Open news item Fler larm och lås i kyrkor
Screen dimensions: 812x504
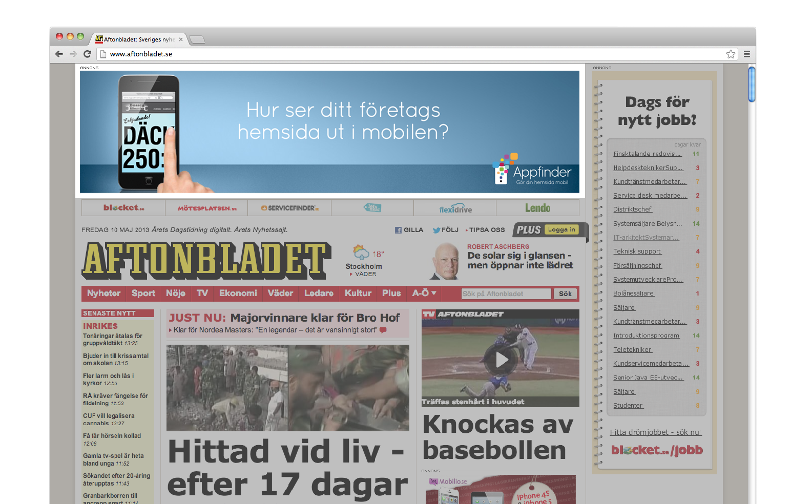point(109,380)
